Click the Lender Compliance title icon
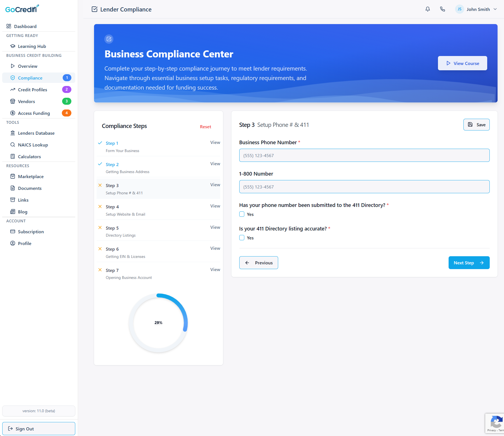504x436 pixels. tap(95, 9)
